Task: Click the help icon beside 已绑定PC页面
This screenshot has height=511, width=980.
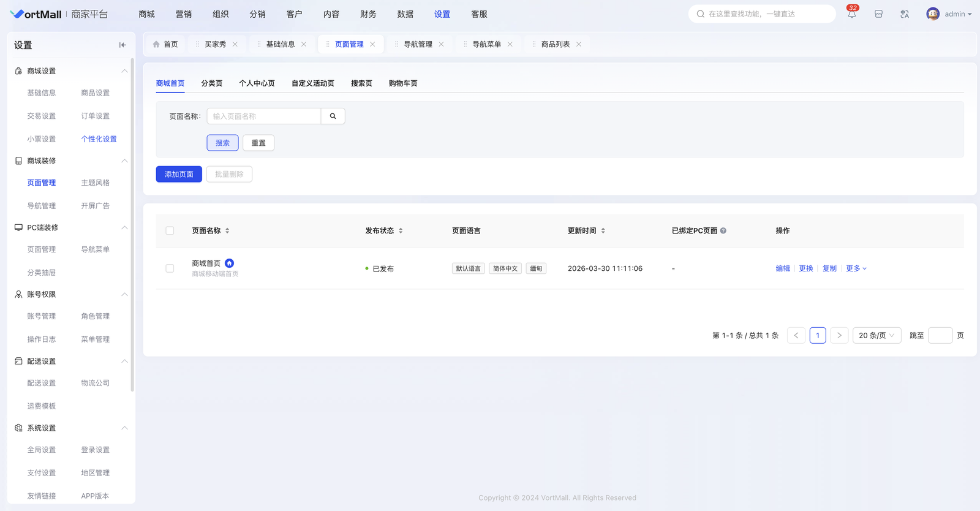Action: tap(723, 231)
